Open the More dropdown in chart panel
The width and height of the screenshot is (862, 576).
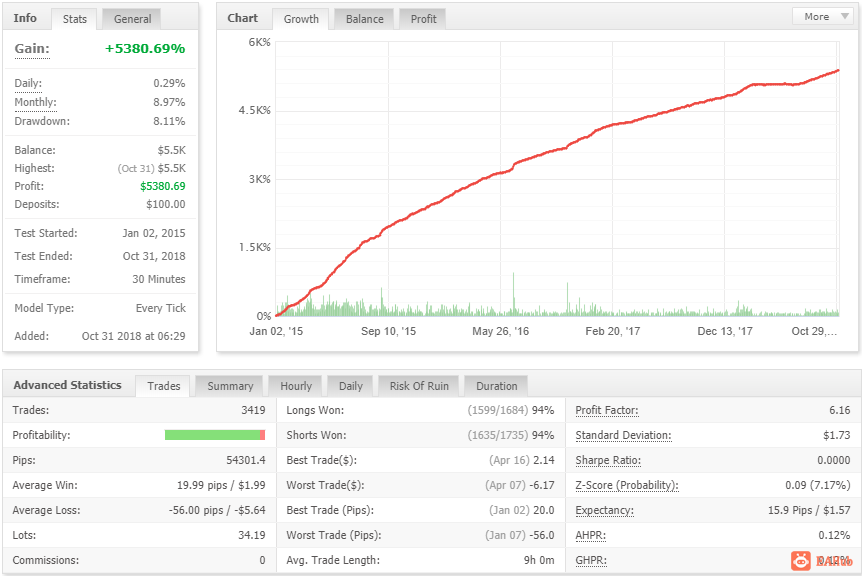[823, 16]
